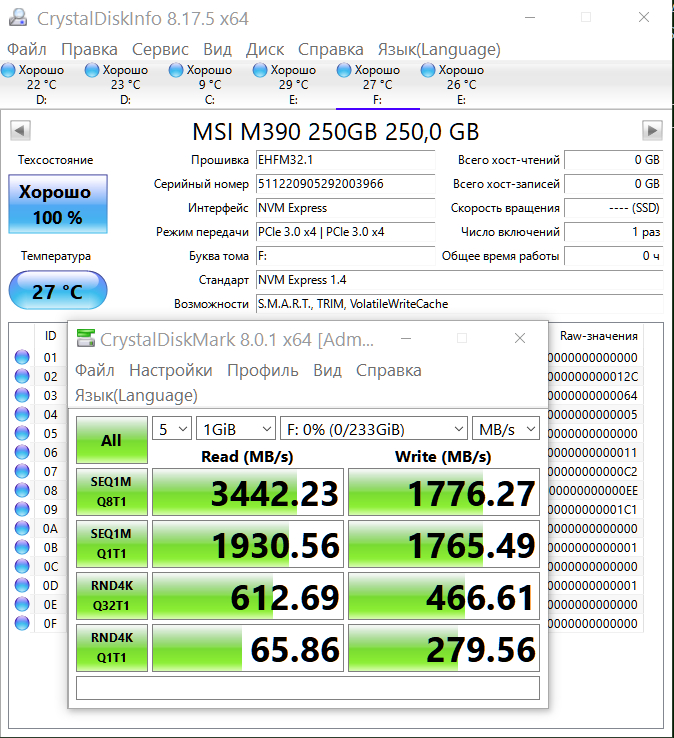
Task: Click the Raw-значения column header
Action: [599, 336]
